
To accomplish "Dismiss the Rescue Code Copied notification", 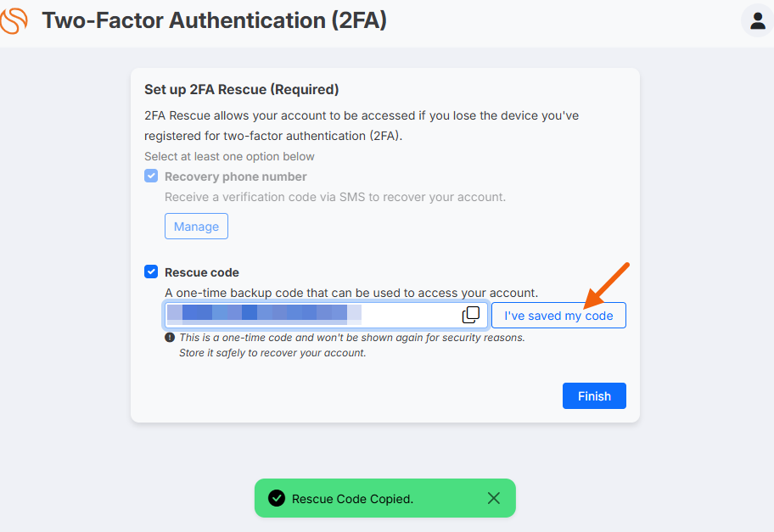I will [494, 498].
